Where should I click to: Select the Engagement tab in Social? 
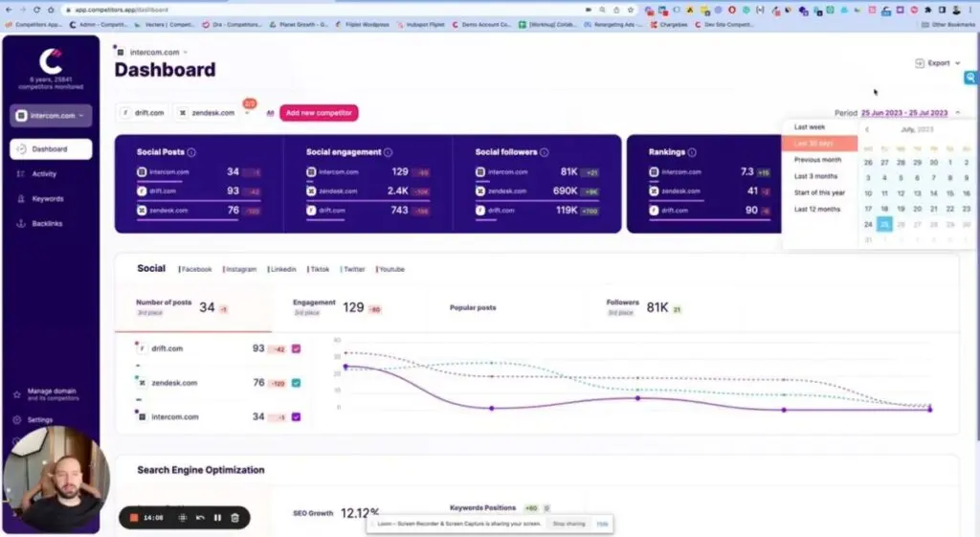coord(314,302)
